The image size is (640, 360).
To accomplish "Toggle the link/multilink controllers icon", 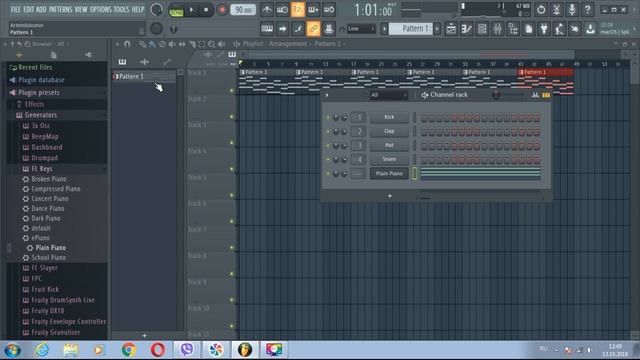I will coord(313,29).
